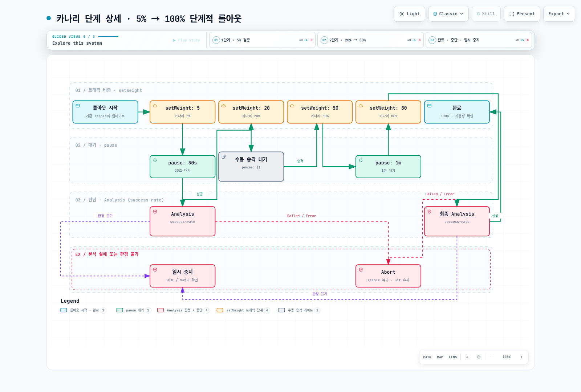The height and width of the screenshot is (392, 581).
Task: Click Play story button
Action: 186,40
